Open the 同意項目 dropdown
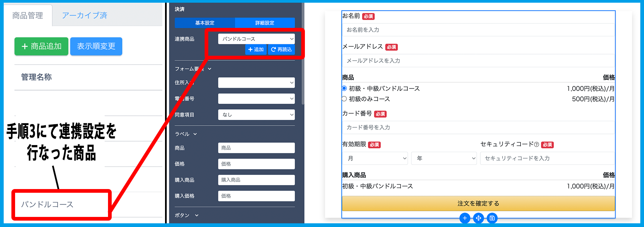The width and height of the screenshot is (644, 227). [256, 115]
